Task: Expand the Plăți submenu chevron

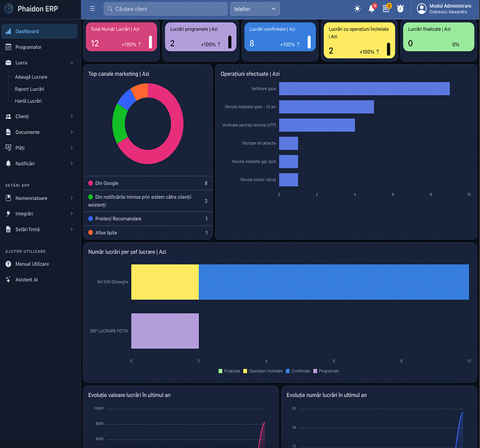Action: pyautogui.click(x=72, y=148)
